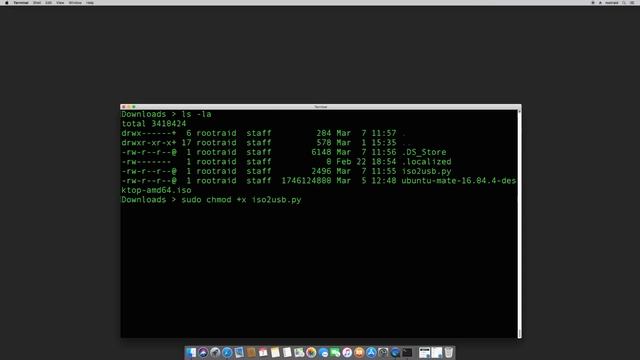The height and width of the screenshot is (360, 640).
Task: Open Spotlight search in the menu bar
Action: [x=624, y=2]
